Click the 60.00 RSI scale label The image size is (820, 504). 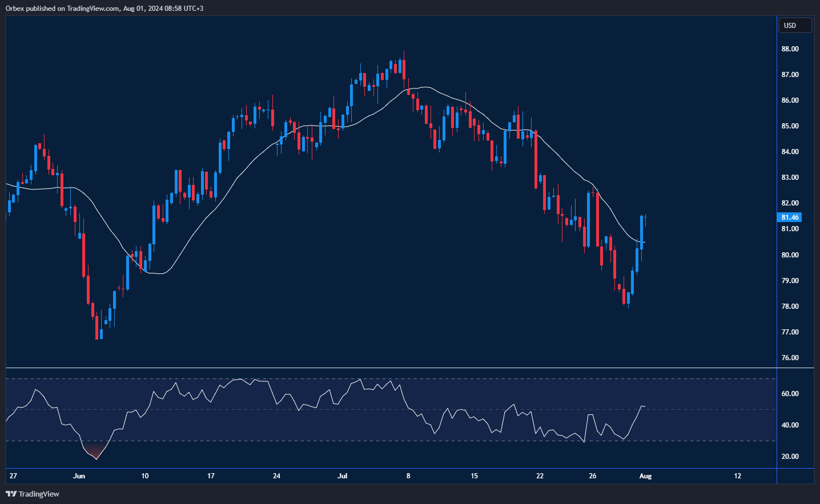[790, 394]
